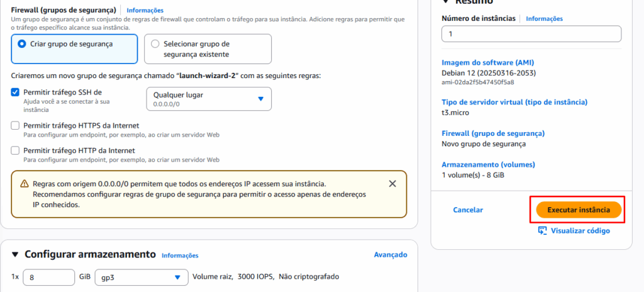Image resolution: width=644 pixels, height=292 pixels.
Task: Uncheck Permitir tráfego SSH de checkbox
Action: (15, 93)
